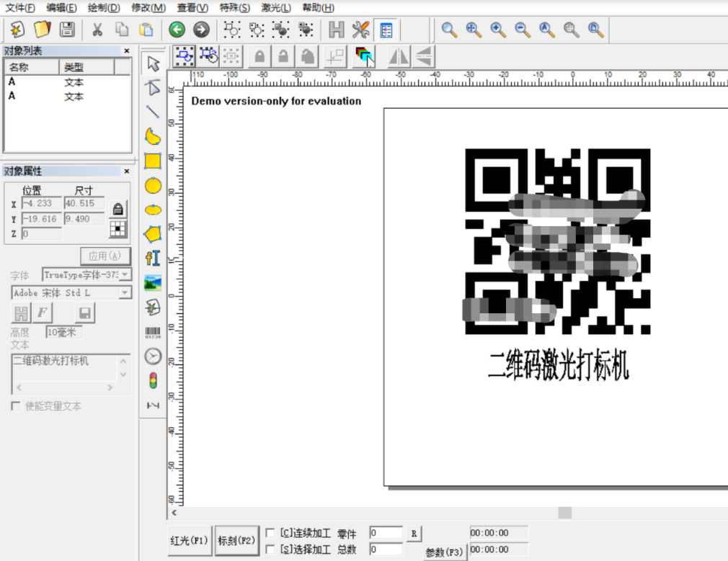Screen dimensions: 728x561
Task: Click the 标刻(F2) mark button
Action: coord(237,541)
